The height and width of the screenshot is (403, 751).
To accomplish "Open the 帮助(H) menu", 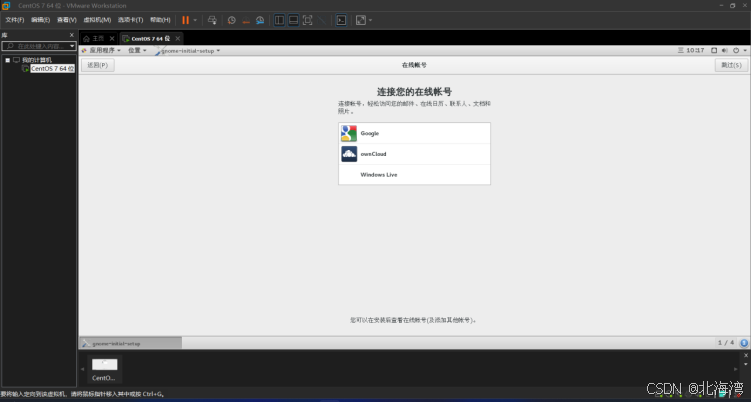I will pyautogui.click(x=160, y=20).
